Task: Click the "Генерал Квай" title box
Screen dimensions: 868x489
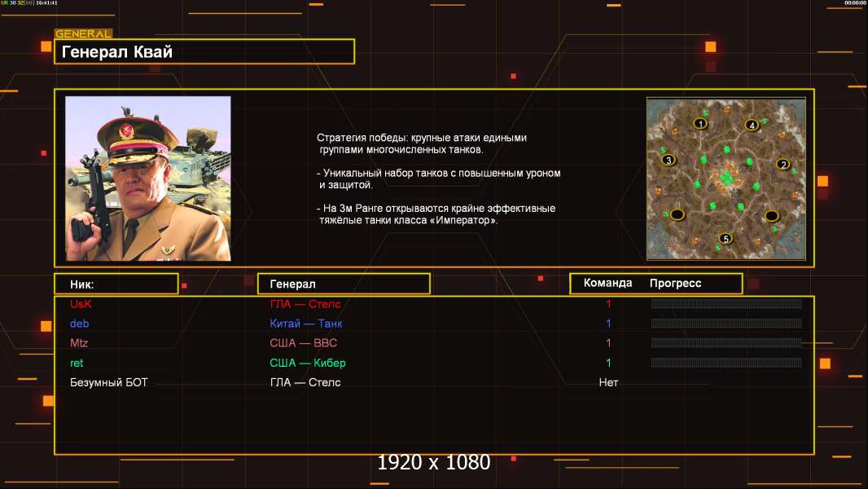Action: 204,52
